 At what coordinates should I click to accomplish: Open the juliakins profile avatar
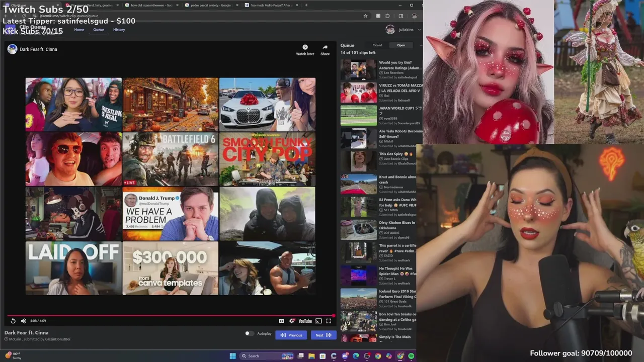coord(390,30)
